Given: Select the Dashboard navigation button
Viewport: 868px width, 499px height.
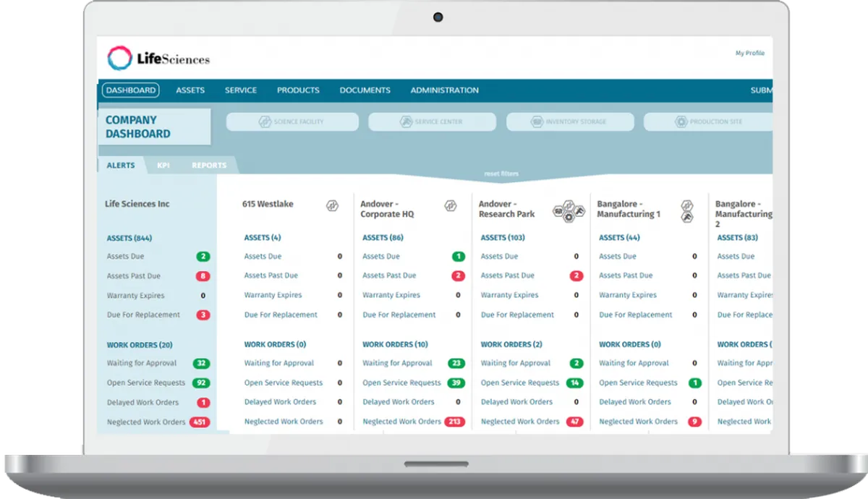Looking at the screenshot, I should point(131,90).
